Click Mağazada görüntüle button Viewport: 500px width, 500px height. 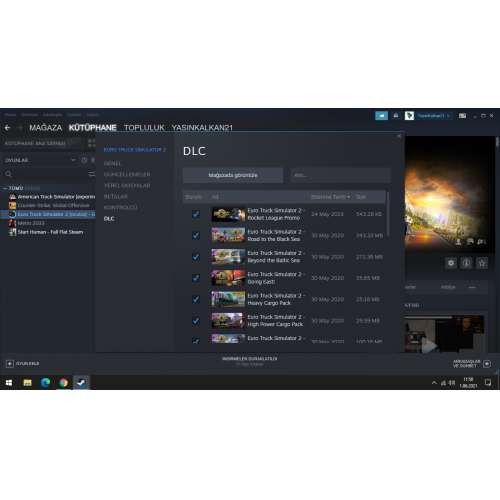tap(233, 175)
